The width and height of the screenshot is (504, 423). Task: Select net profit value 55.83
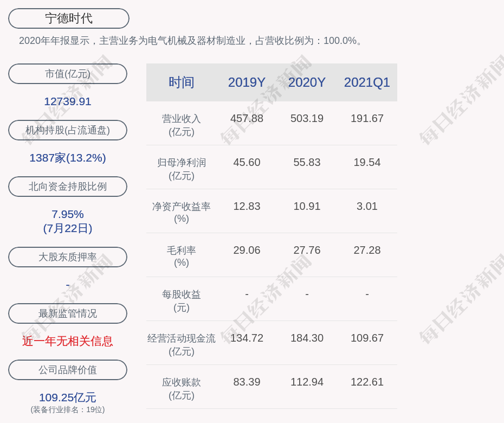[x=307, y=163]
